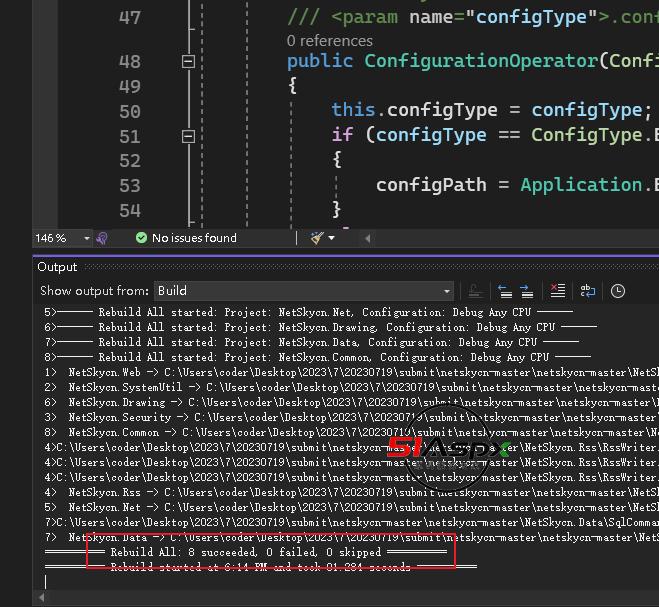
Task: Open the code cleanup profile dropdown arrow
Action: 332,238
